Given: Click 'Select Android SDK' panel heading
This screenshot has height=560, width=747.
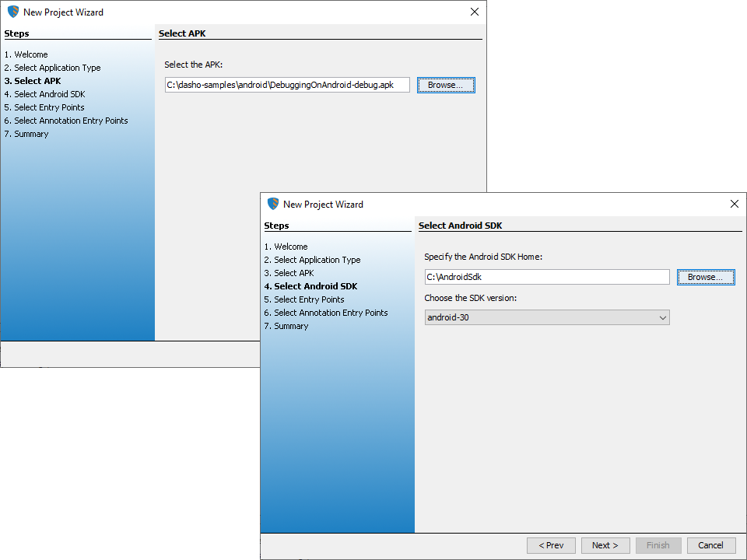Looking at the screenshot, I should click(460, 226).
